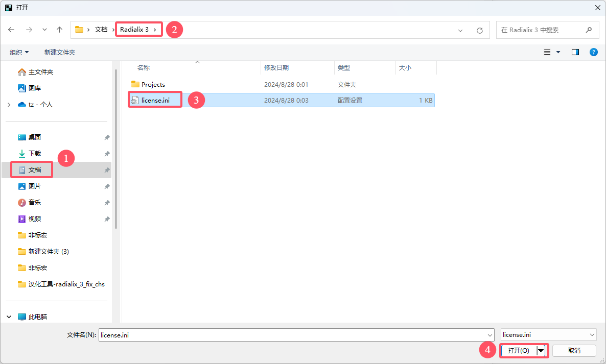Open the dropdown arrow beside 打开(O)
This screenshot has height=364, width=606.
[x=541, y=351]
